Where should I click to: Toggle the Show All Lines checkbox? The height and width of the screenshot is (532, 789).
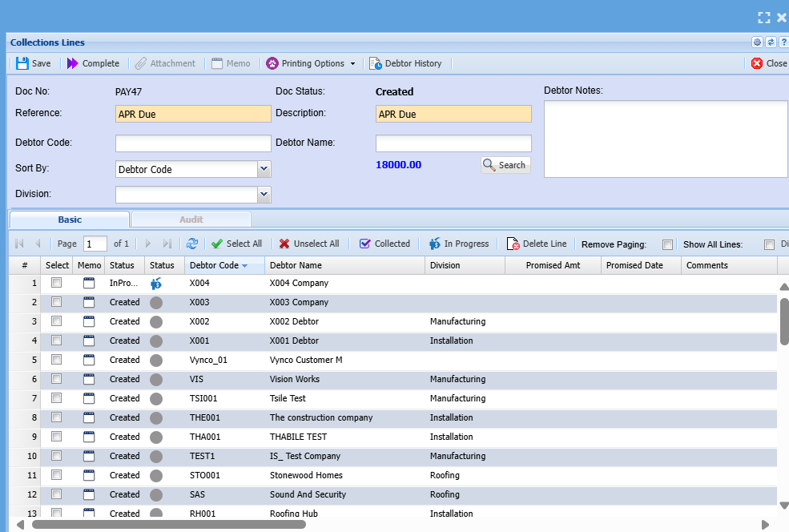[769, 244]
